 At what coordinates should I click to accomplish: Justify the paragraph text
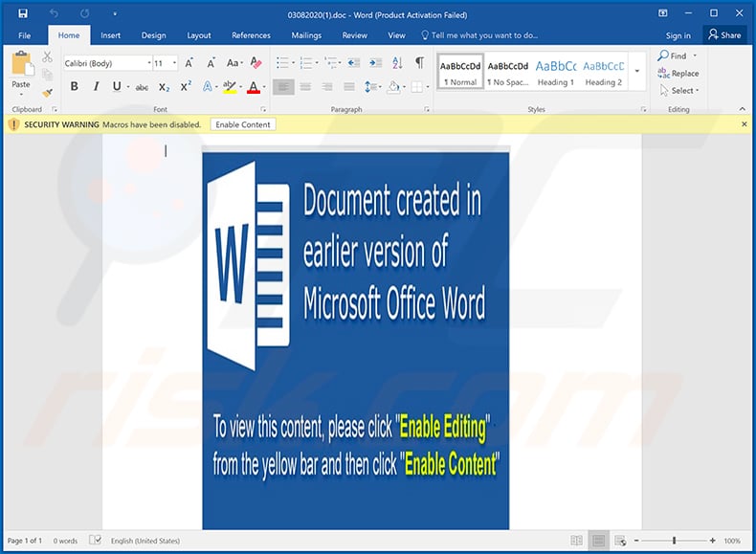[349, 87]
